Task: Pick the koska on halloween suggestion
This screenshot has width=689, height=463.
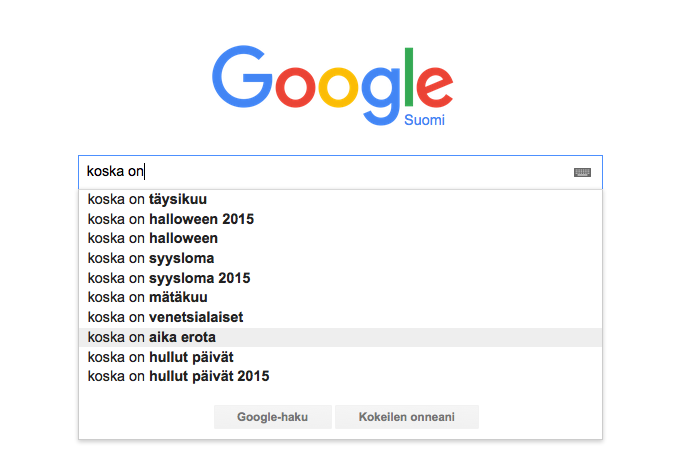Action: click(340, 238)
